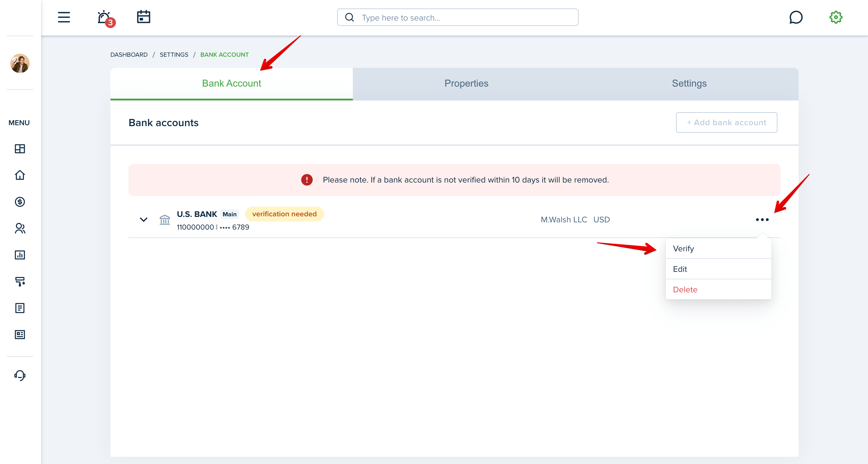Viewport: 868px width, 464px height.
Task: Open the calendar icon in top bar
Action: coord(144,17)
